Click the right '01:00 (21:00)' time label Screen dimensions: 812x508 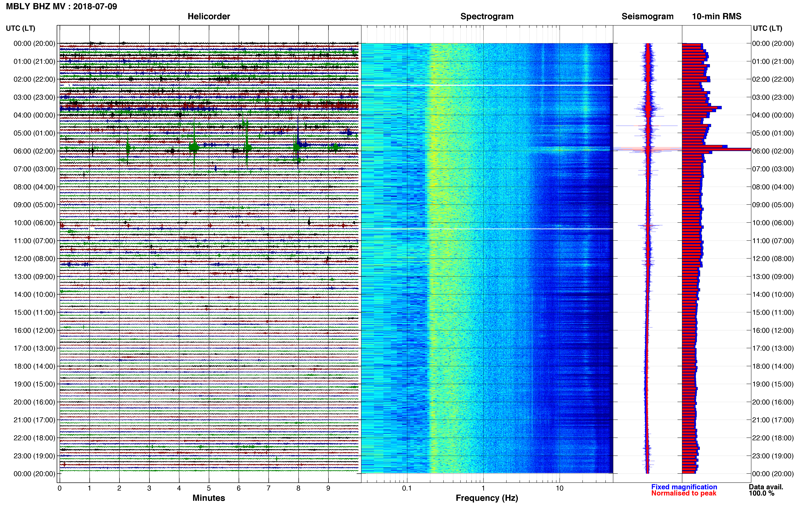click(x=773, y=62)
